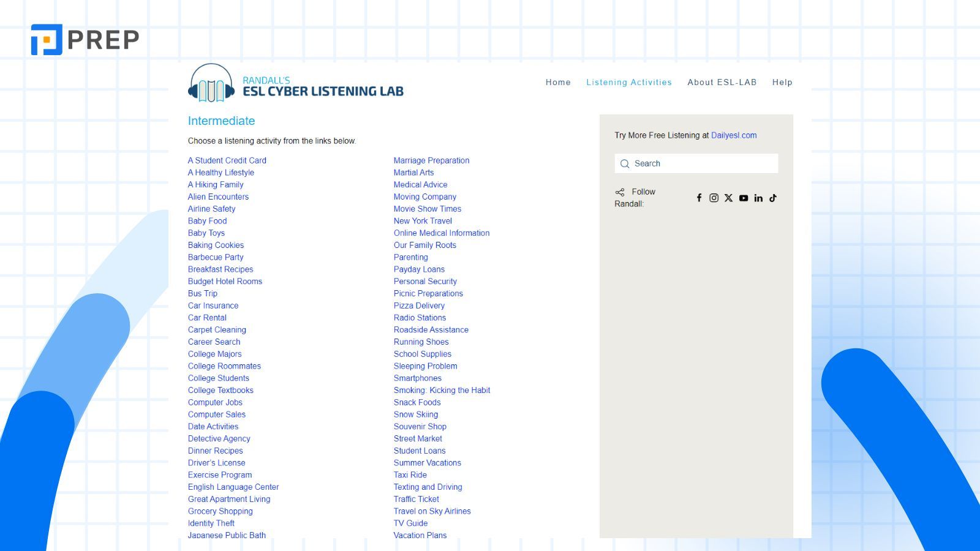Select Our Family Roots link
The image size is (980, 551).
(425, 245)
